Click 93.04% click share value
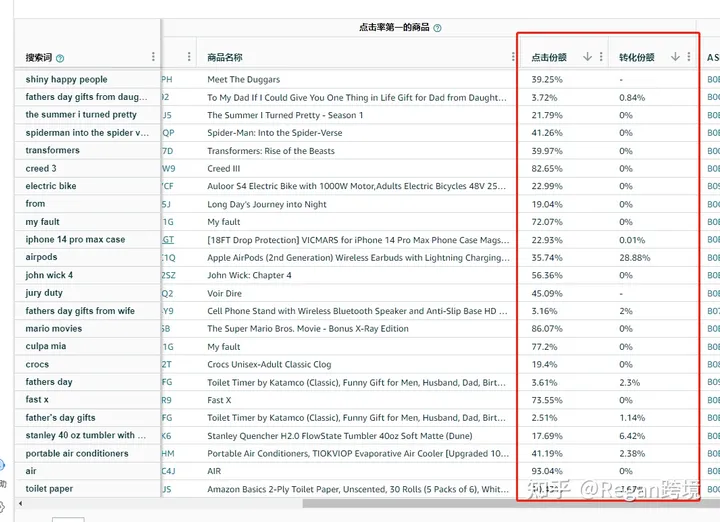The height and width of the screenshot is (522, 720). pyautogui.click(x=547, y=471)
